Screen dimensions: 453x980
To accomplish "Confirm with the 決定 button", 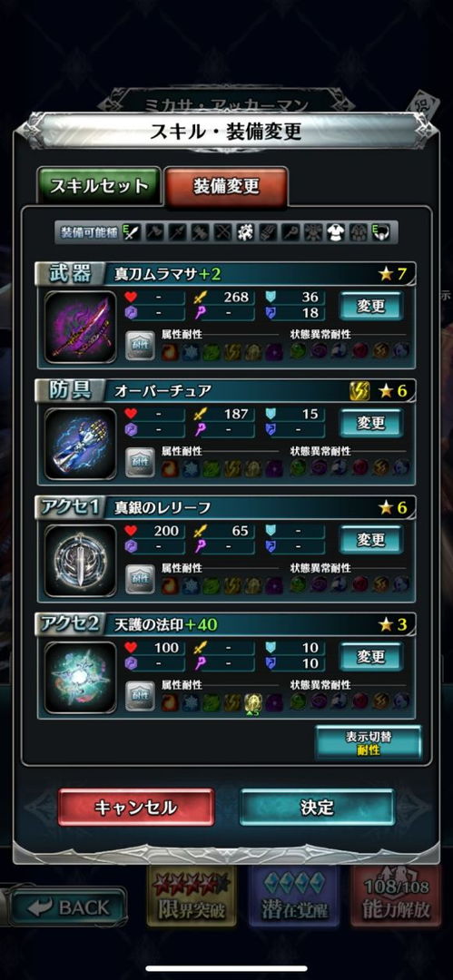I will pos(317,807).
